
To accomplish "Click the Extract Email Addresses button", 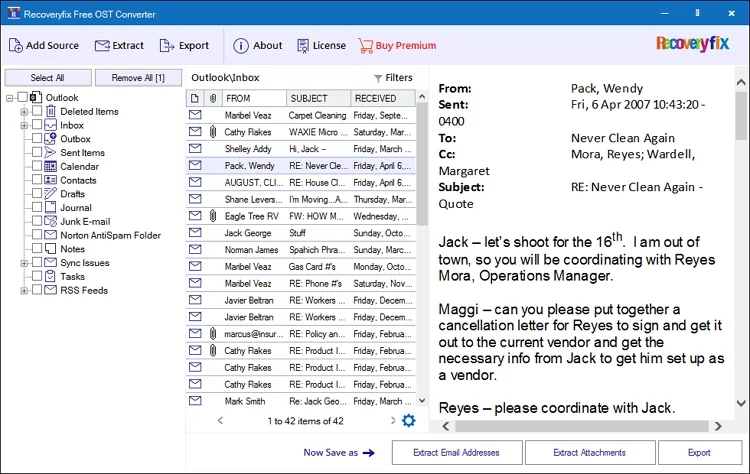I will coord(457,452).
